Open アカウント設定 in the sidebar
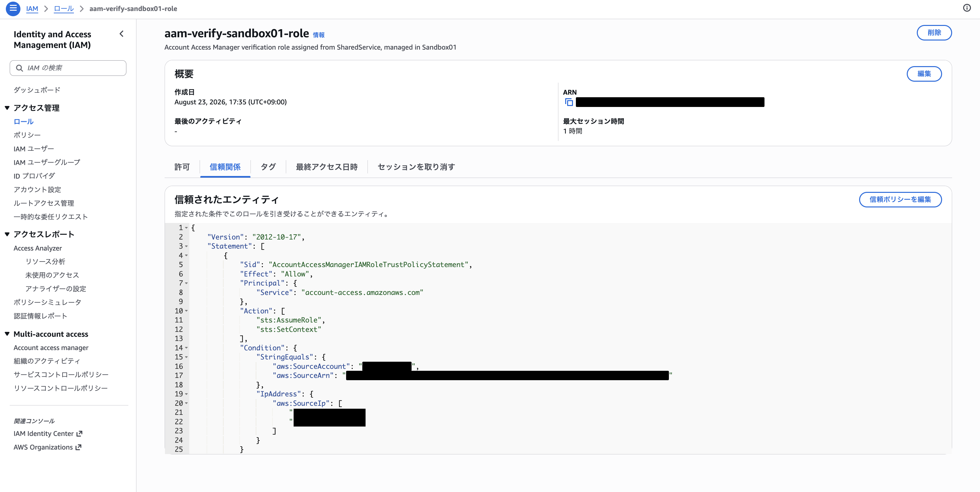The image size is (980, 492). (x=37, y=190)
